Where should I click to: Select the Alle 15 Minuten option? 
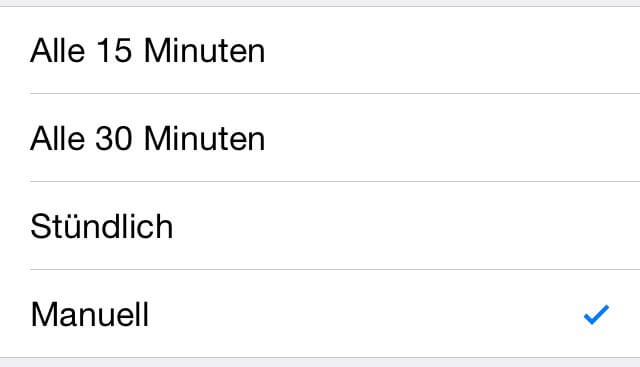[x=320, y=50]
